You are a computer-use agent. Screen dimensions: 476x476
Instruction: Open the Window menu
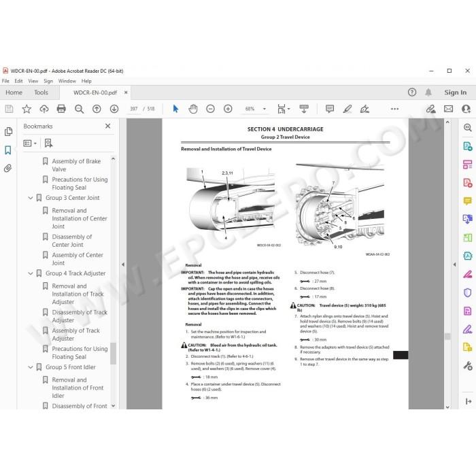pyautogui.click(x=67, y=81)
